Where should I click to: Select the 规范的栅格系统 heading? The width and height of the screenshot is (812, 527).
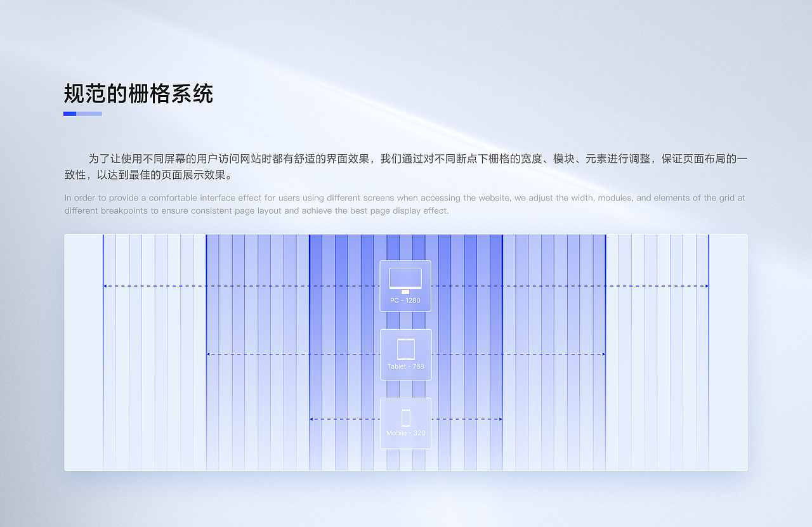click(x=139, y=93)
